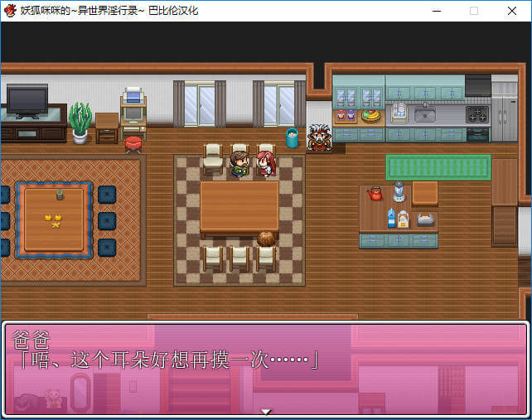Select the horned creature in the doorway
The image size is (532, 420).
(x=318, y=138)
